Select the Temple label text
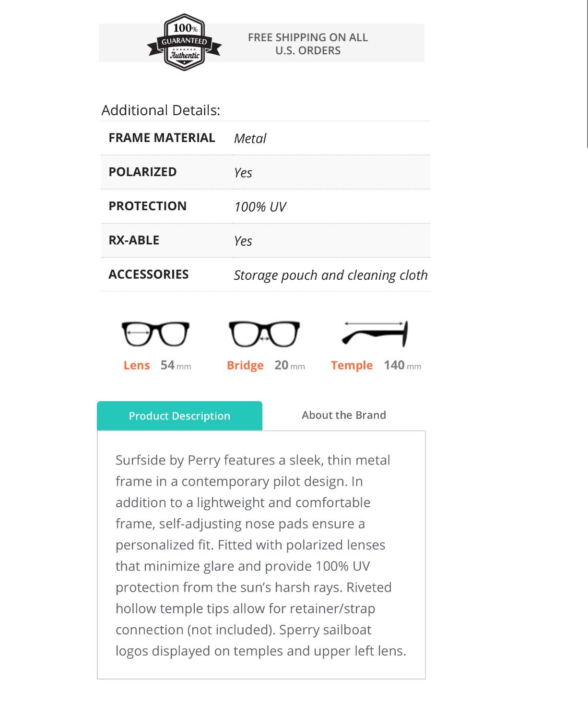Image resolution: width=588 pixels, height=703 pixels. click(352, 366)
